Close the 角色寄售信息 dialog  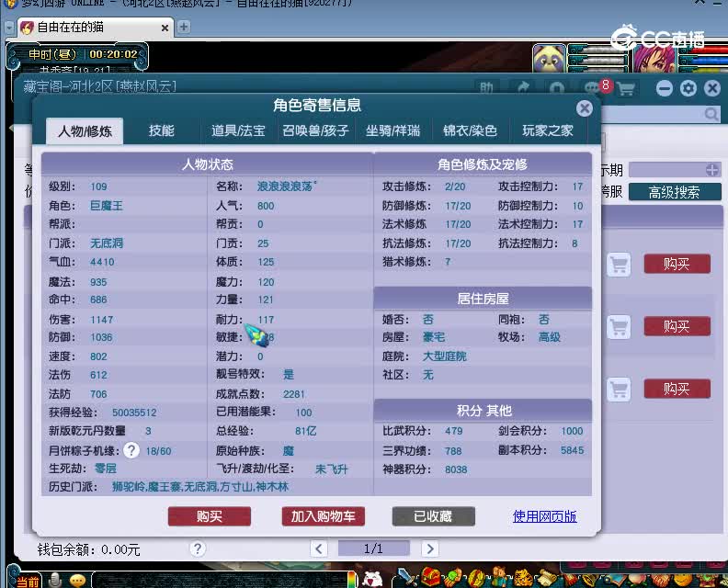click(x=584, y=108)
